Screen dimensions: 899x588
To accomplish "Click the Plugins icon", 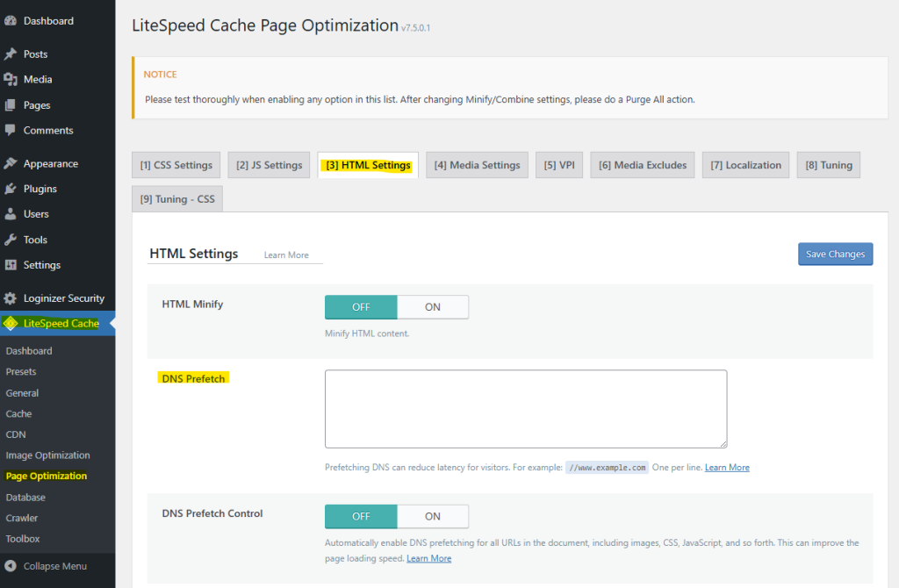I will pos(11,188).
